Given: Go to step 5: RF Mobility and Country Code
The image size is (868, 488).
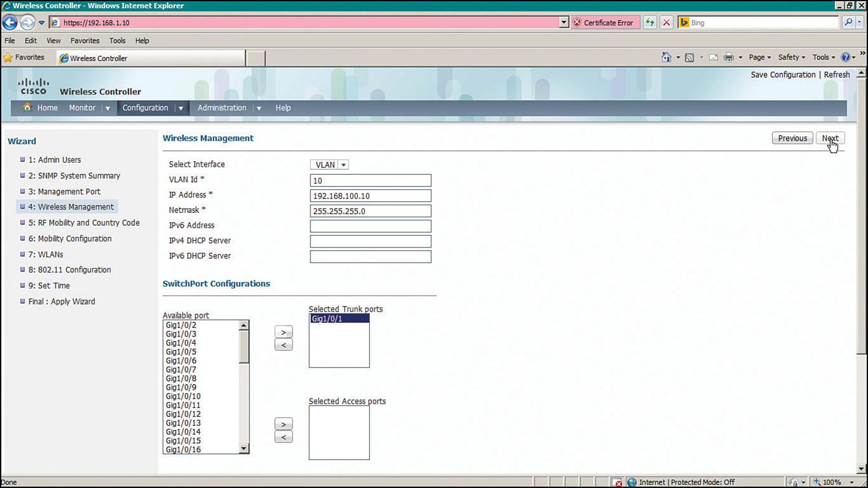Looking at the screenshot, I should (x=84, y=223).
